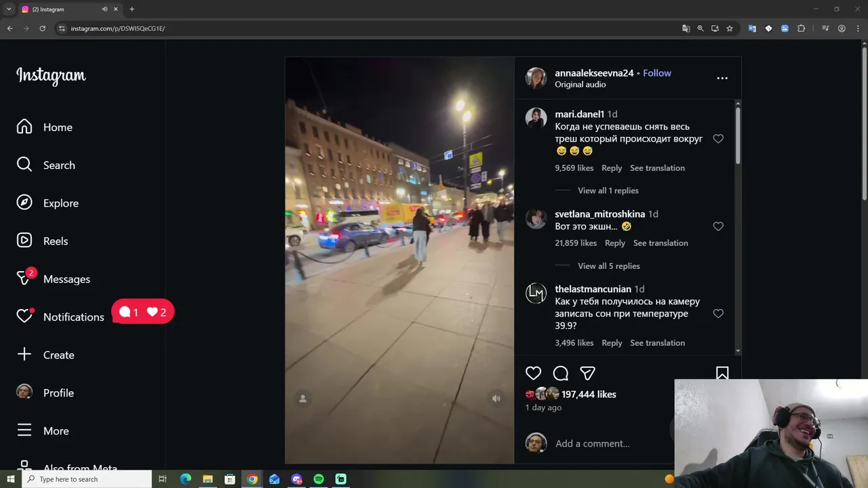Click the Instagram logo
The width and height of the screenshot is (868, 488).
[51, 75]
